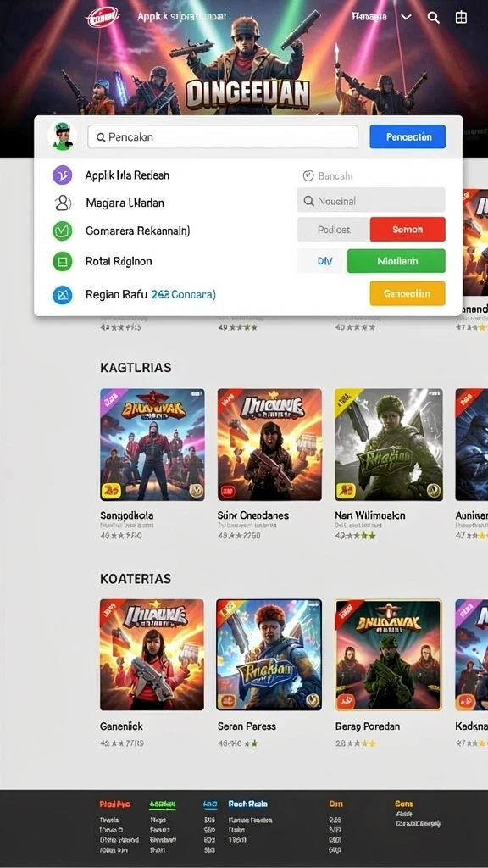Click gold emblem on Nan Wilimuakn cover

(x=433, y=490)
